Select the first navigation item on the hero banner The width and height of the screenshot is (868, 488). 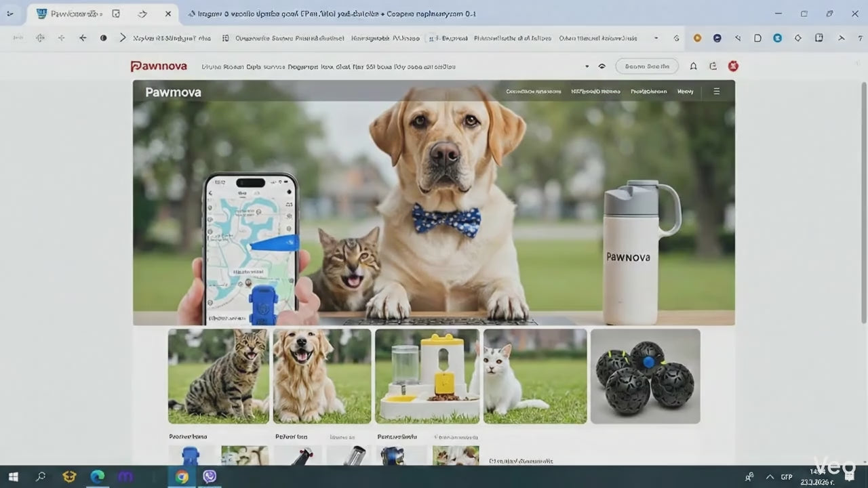tap(534, 91)
